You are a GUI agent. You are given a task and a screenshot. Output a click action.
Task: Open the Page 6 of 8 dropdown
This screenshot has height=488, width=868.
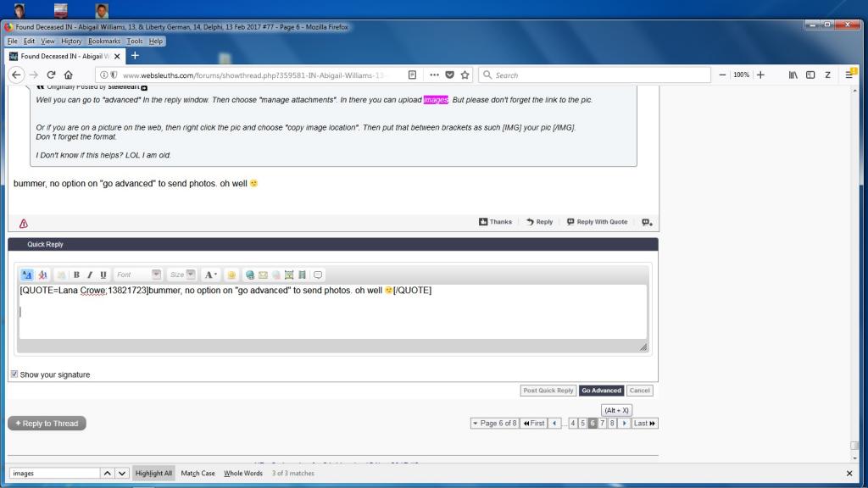tap(493, 423)
